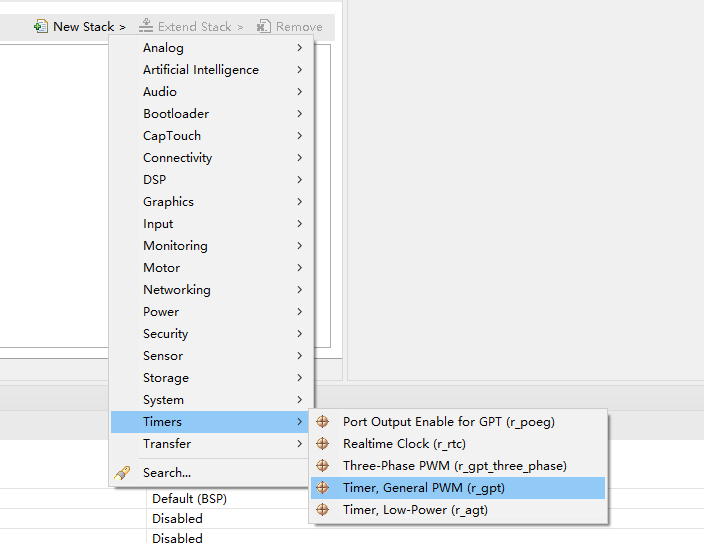Click the Timer, Low-Power module icon
The height and width of the screenshot is (543, 704).
(322, 510)
